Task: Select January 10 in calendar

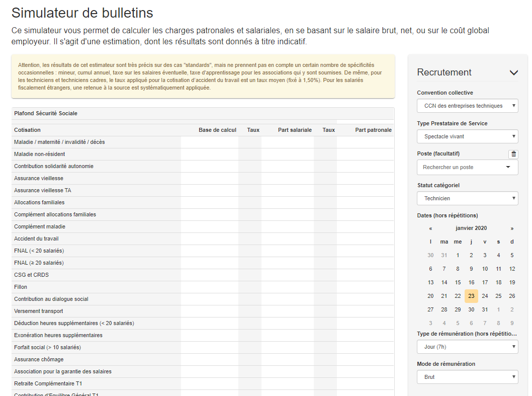Action: click(485, 269)
